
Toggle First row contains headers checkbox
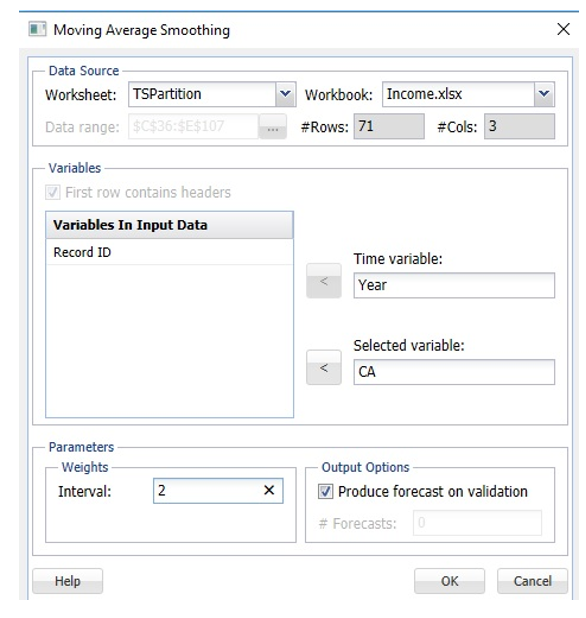click(x=52, y=192)
